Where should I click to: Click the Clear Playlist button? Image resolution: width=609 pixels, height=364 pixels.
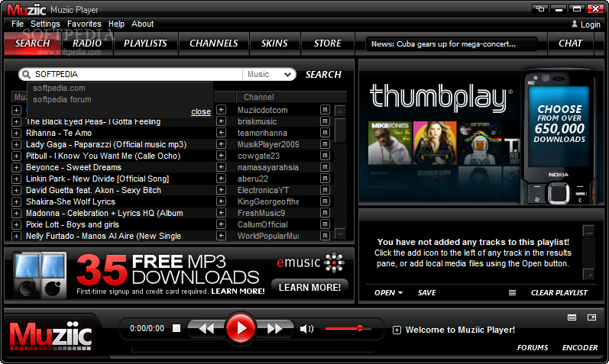click(559, 292)
